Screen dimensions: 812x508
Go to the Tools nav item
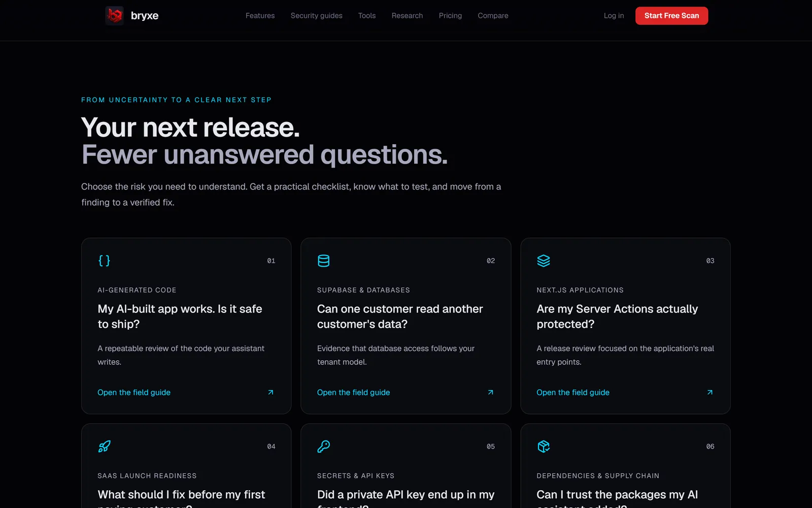[367, 16]
